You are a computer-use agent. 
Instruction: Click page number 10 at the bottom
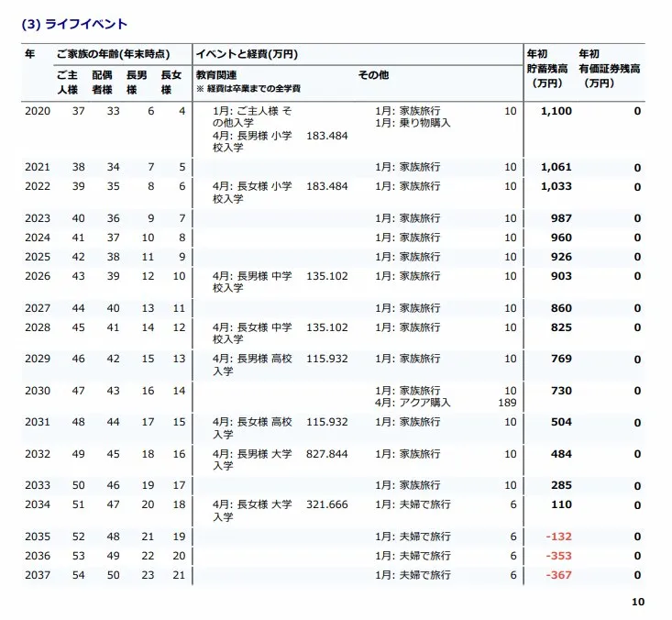pos(638,603)
